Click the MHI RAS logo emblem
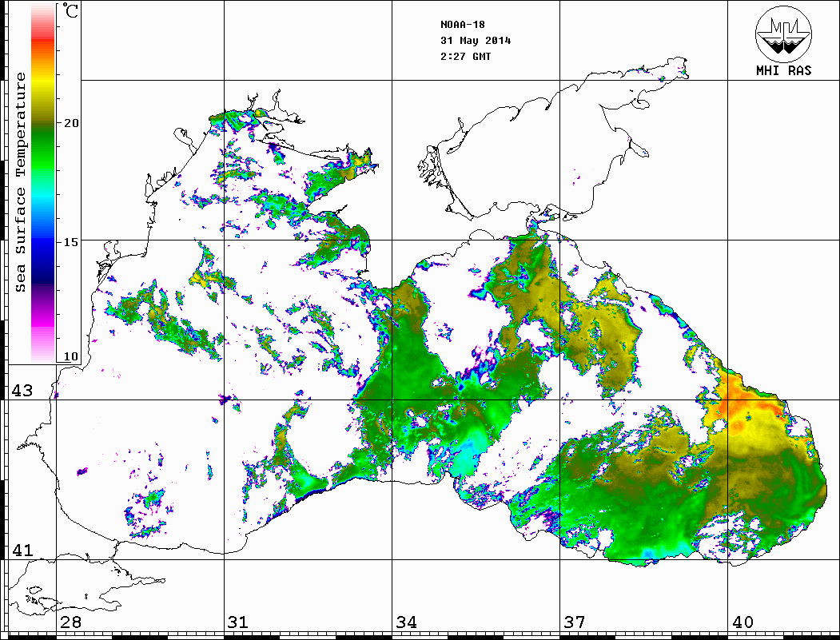Screen dimensions: 840x640 [x=784, y=34]
